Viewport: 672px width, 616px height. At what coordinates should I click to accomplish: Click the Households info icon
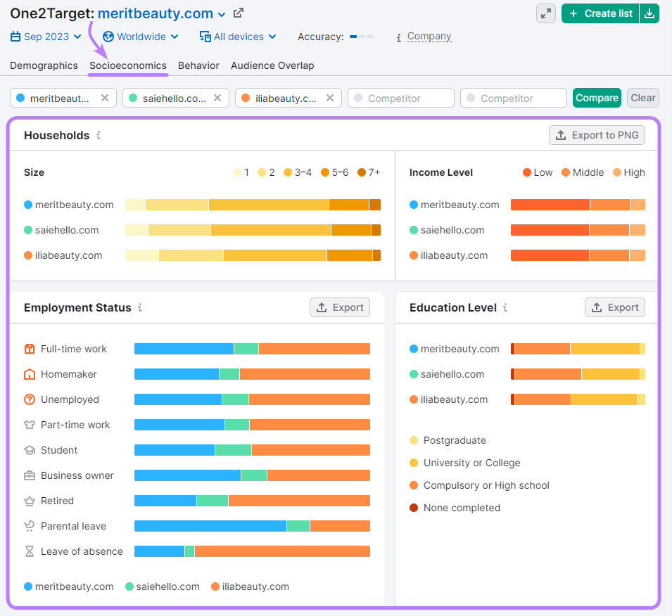(x=98, y=135)
